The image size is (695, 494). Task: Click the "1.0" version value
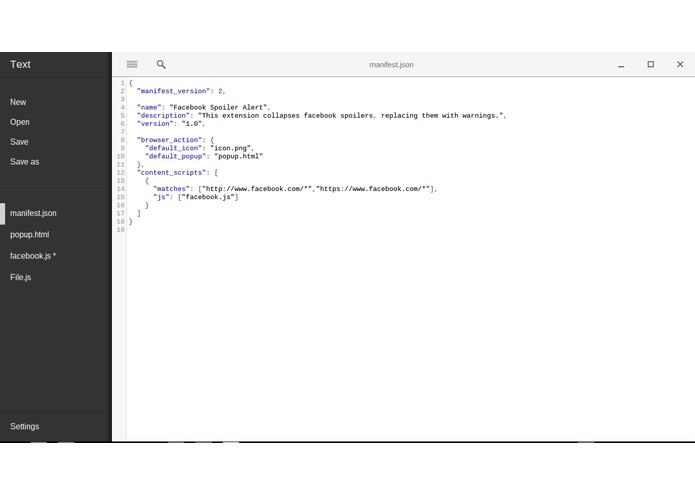pos(191,124)
